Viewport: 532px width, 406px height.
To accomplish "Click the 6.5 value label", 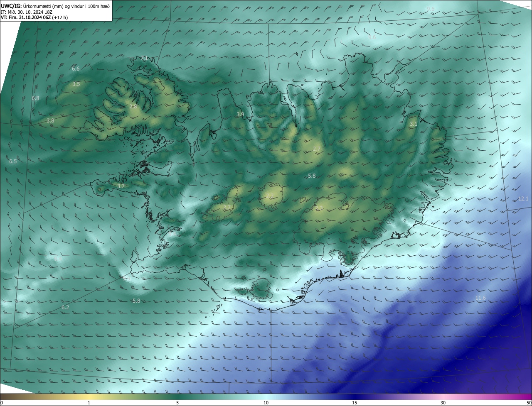I will point(13,161).
